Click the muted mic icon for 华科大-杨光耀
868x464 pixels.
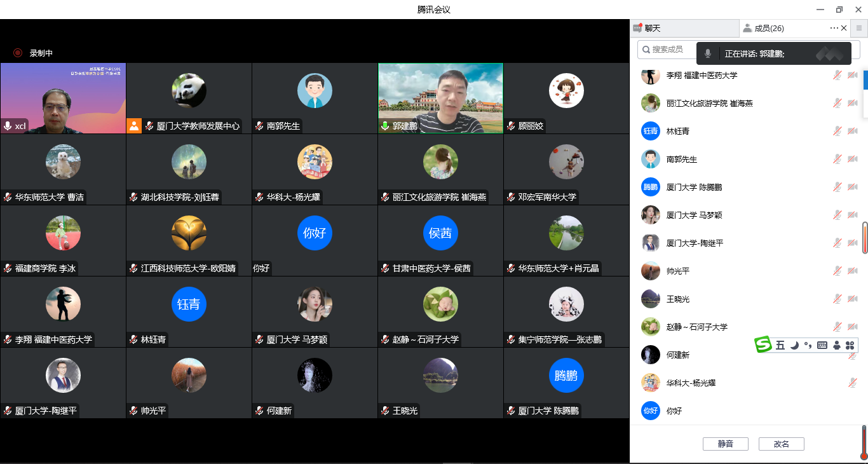pyautogui.click(x=852, y=383)
